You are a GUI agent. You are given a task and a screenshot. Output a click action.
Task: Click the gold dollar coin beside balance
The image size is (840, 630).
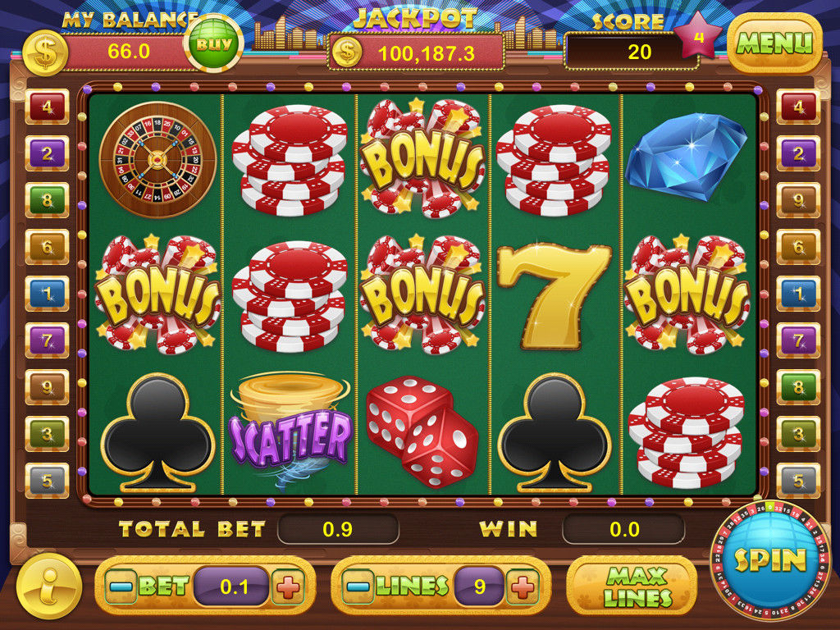click(x=46, y=52)
